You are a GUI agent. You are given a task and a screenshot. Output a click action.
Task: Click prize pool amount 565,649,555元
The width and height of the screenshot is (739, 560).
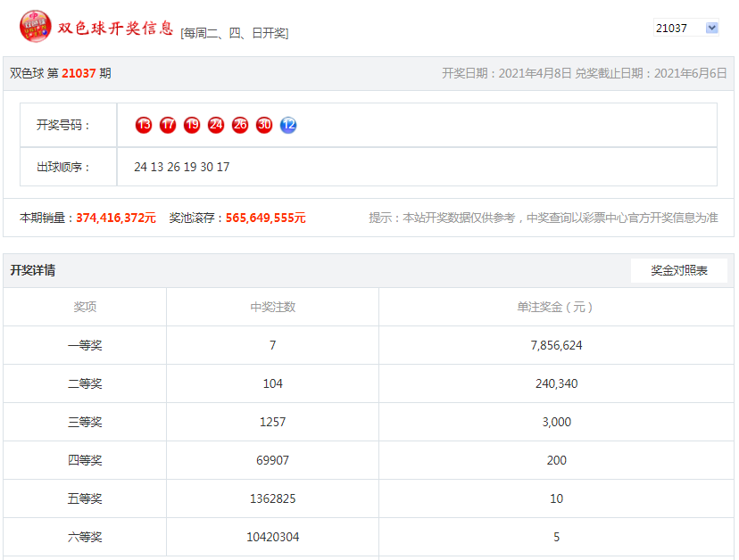[266, 218]
